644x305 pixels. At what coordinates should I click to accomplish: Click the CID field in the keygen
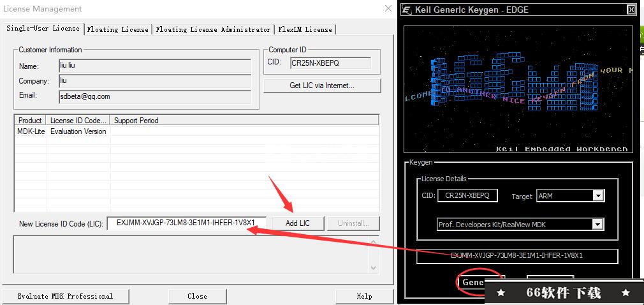point(467,196)
